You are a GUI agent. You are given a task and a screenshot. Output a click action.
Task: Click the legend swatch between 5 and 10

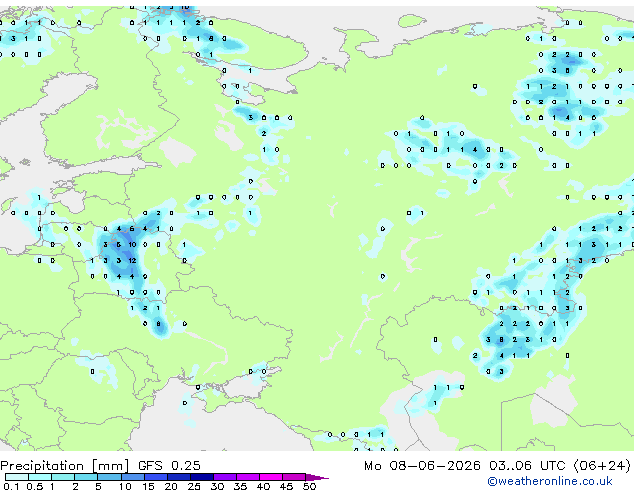pos(109,477)
